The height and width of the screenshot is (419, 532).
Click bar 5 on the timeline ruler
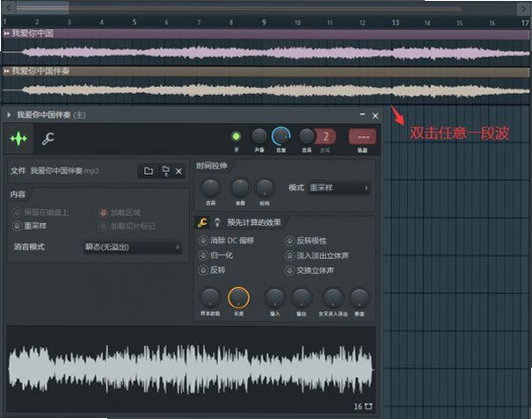pos(135,22)
